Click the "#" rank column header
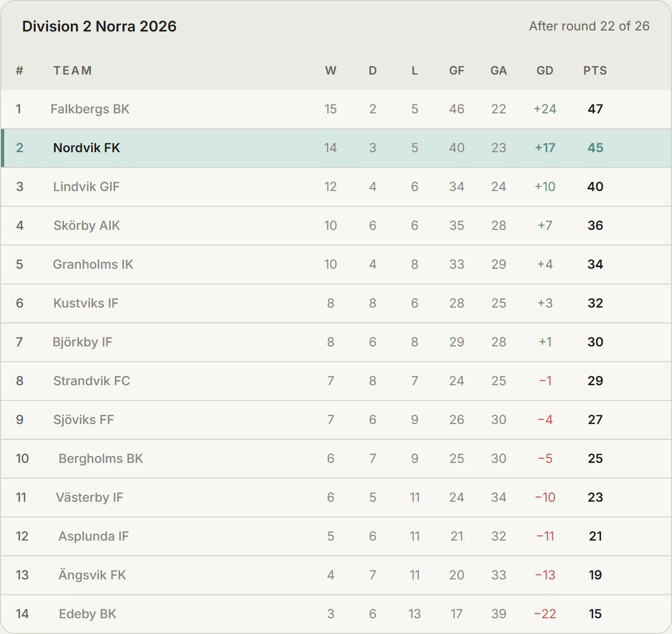Viewport: 672px width, 634px height. [x=19, y=70]
